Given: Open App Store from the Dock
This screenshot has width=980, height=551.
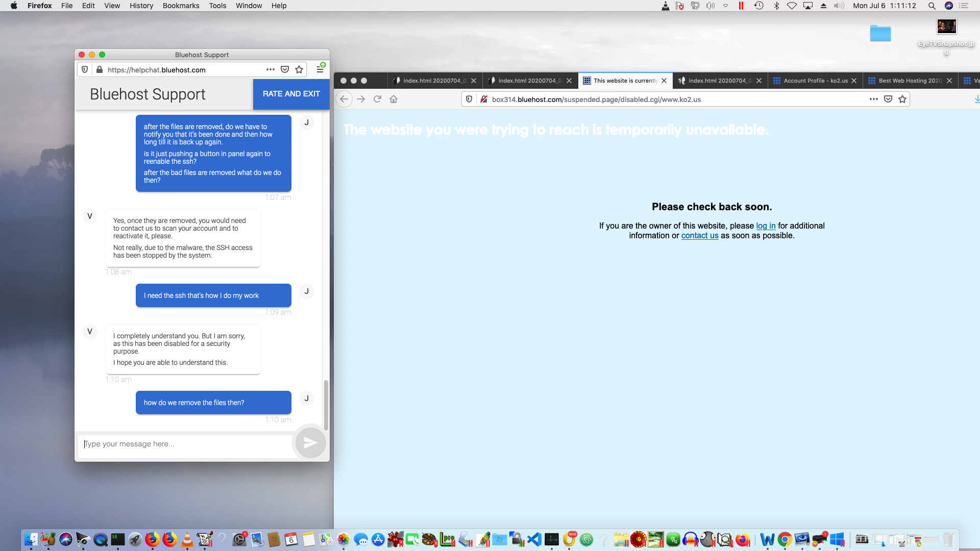Looking at the screenshot, I should pyautogui.click(x=378, y=539).
